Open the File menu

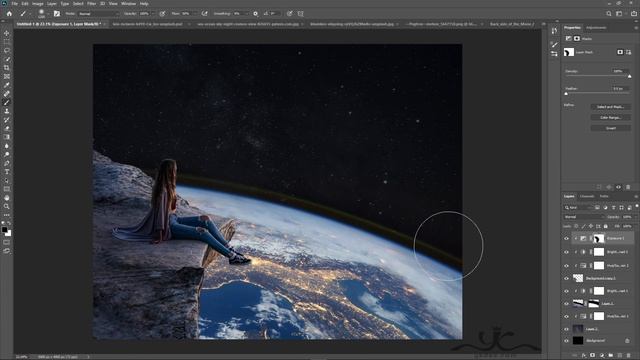pyautogui.click(x=15, y=4)
